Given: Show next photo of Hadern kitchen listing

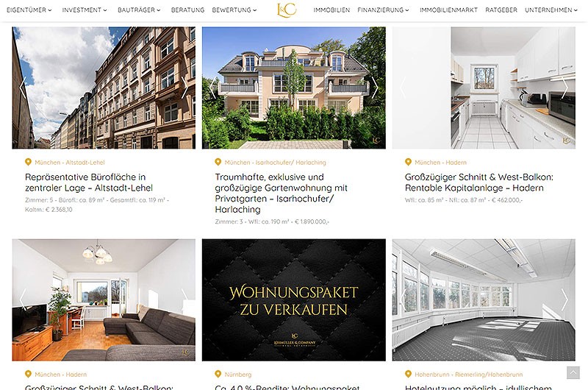Looking at the screenshot, I should tap(564, 88).
